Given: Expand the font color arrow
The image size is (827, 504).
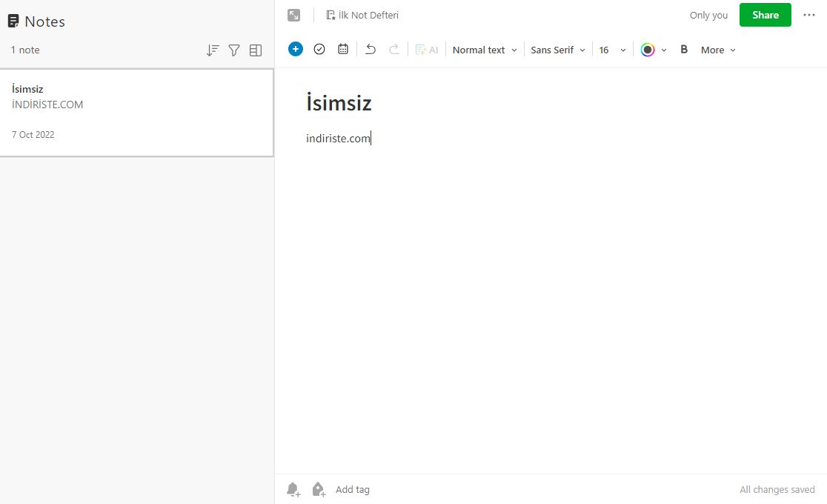Looking at the screenshot, I should [x=664, y=50].
